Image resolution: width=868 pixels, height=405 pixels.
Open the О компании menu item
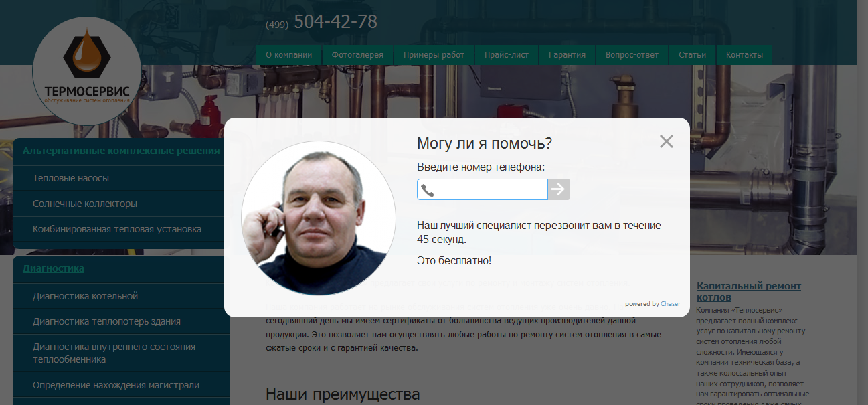coord(288,55)
